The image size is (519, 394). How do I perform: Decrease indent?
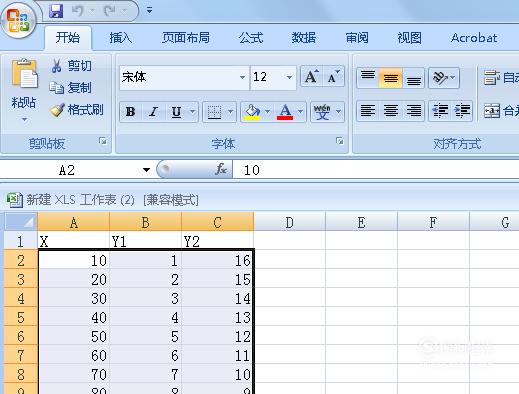[440, 111]
